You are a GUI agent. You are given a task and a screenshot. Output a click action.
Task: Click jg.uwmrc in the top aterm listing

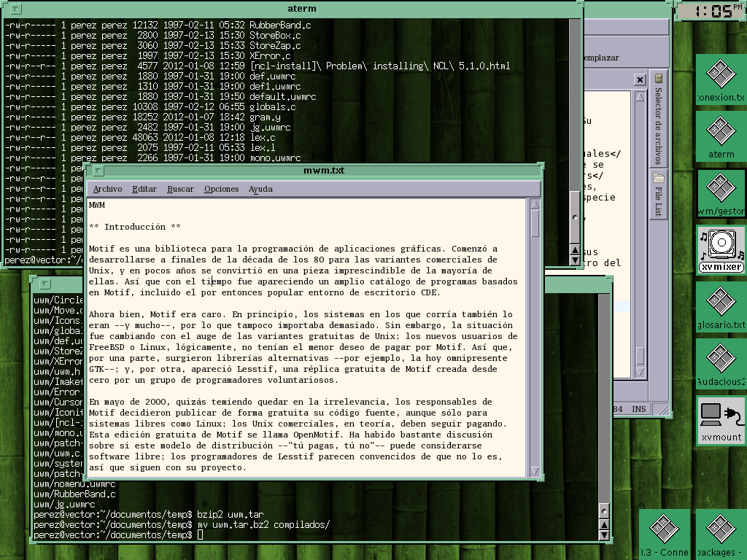coord(270,128)
